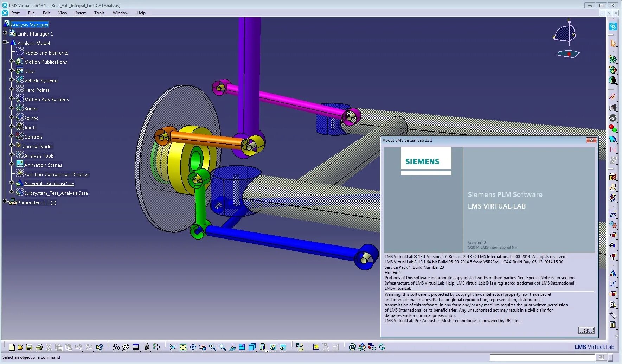This screenshot has width=622, height=364.
Task: Click the speech-bubble Knowledge icon in bottom toolbar
Action: tap(126, 347)
